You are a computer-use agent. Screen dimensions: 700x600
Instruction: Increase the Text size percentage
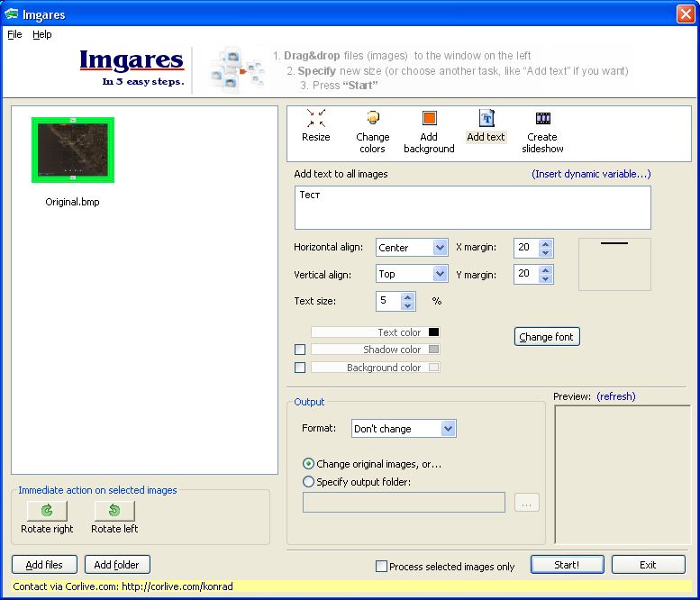point(407,297)
